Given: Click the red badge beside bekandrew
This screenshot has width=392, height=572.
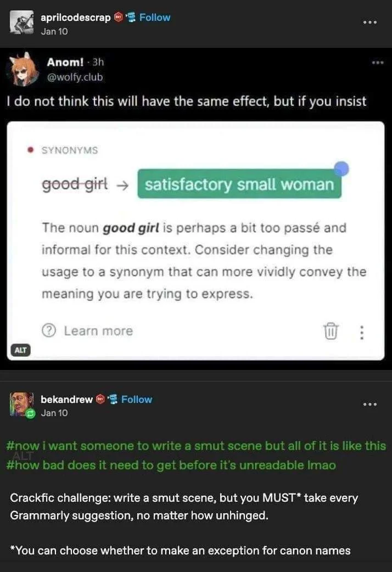Looking at the screenshot, I should pos(100,400).
